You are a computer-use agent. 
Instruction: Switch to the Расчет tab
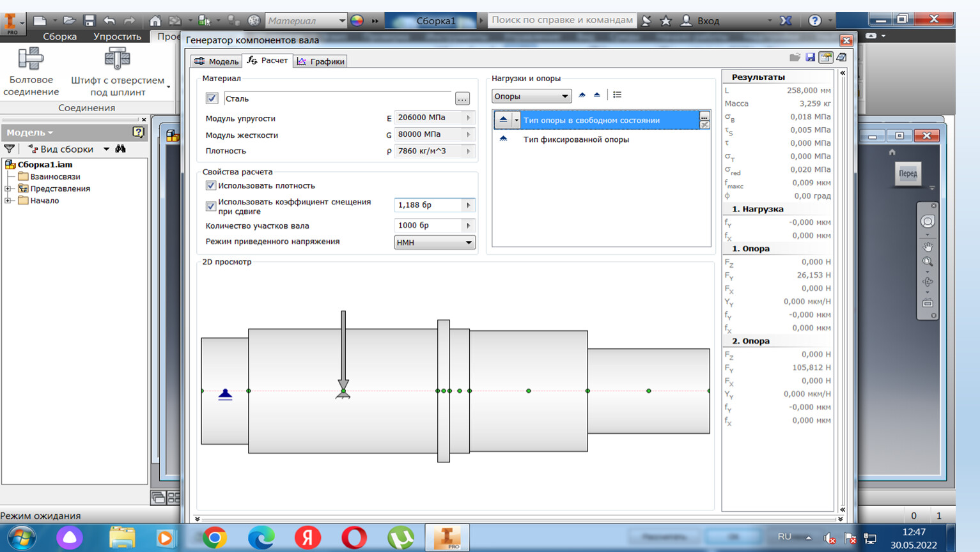click(x=267, y=61)
